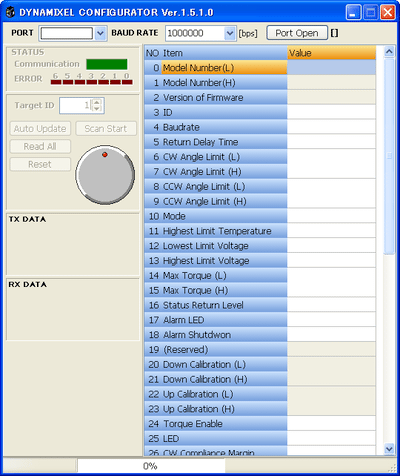Click the Scan Start button
400x476 pixels.
pos(106,129)
